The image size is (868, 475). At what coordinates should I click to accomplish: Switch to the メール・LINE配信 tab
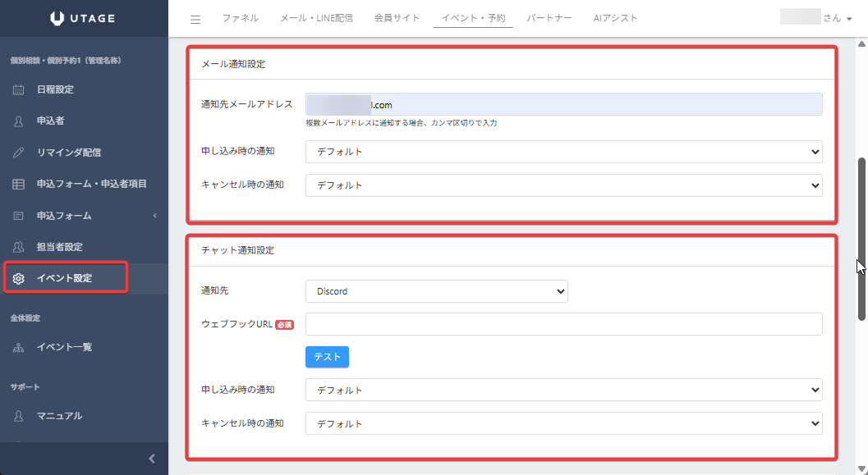click(316, 18)
